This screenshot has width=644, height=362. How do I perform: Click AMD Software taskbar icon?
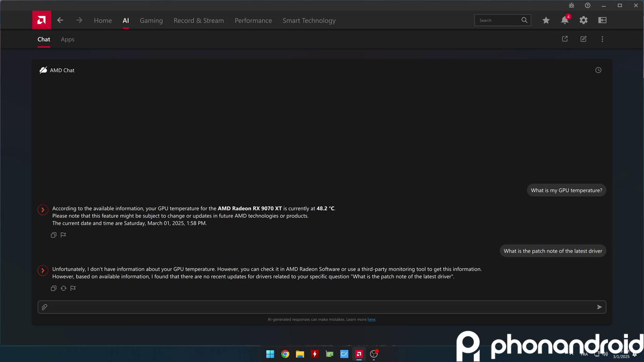coord(359,354)
